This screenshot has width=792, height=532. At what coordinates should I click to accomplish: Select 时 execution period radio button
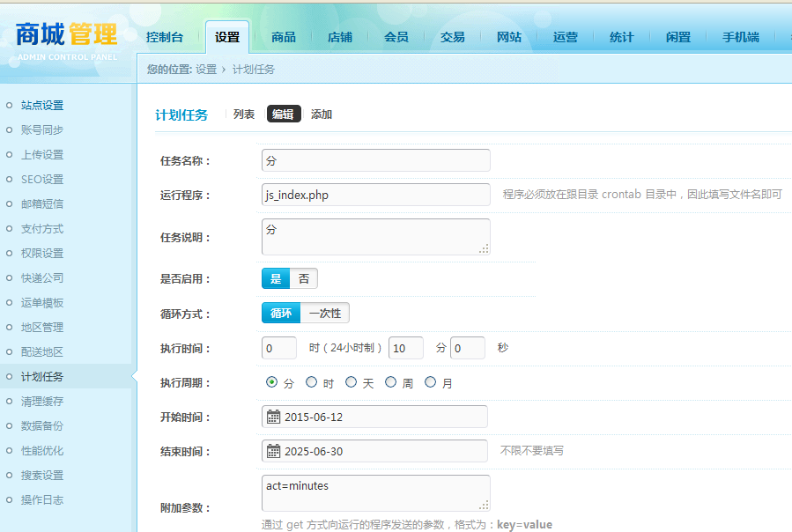point(311,382)
